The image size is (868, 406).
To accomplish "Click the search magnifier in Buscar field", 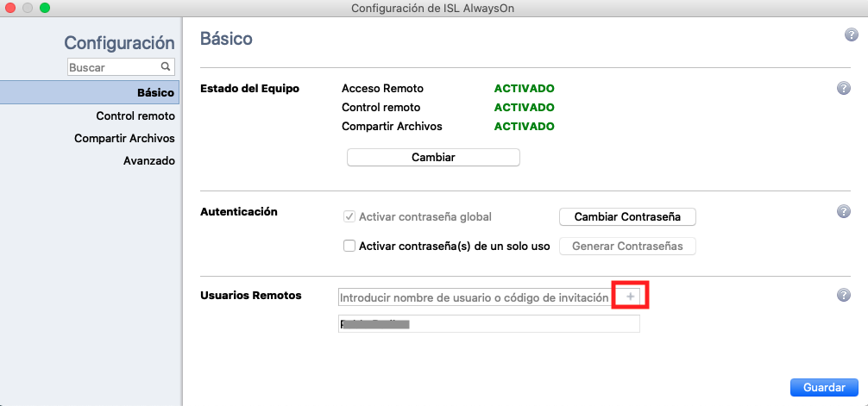I will [x=165, y=67].
